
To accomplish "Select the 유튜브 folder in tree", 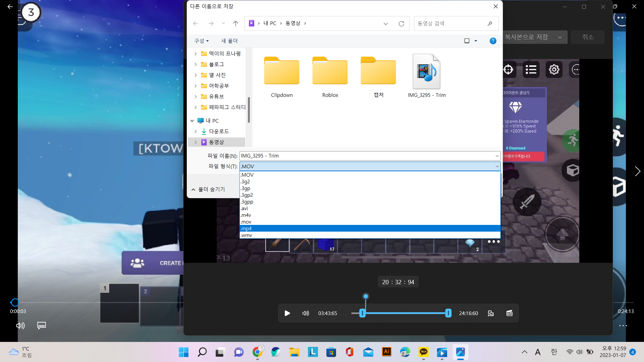I will (x=216, y=97).
